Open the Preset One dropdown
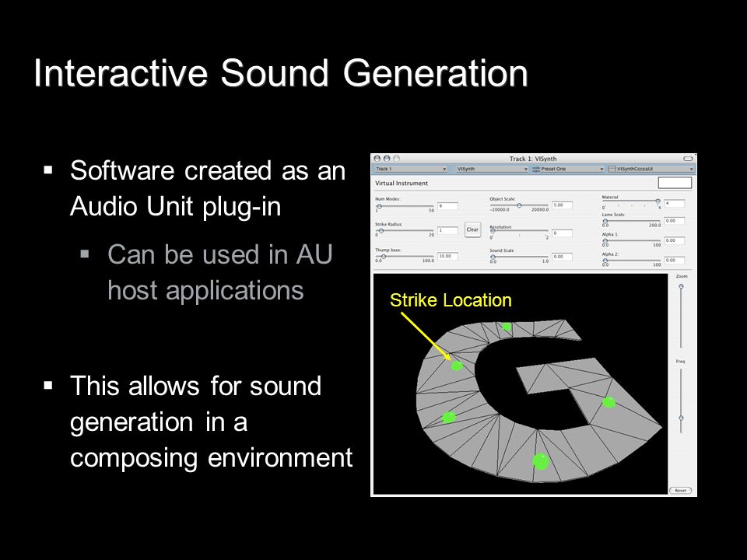The width and height of the screenshot is (747, 560). (568, 169)
